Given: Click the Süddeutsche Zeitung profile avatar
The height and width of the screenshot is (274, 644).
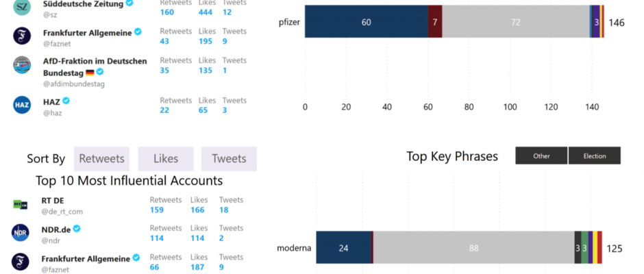Looking at the screenshot, I should pyautogui.click(x=22, y=7).
